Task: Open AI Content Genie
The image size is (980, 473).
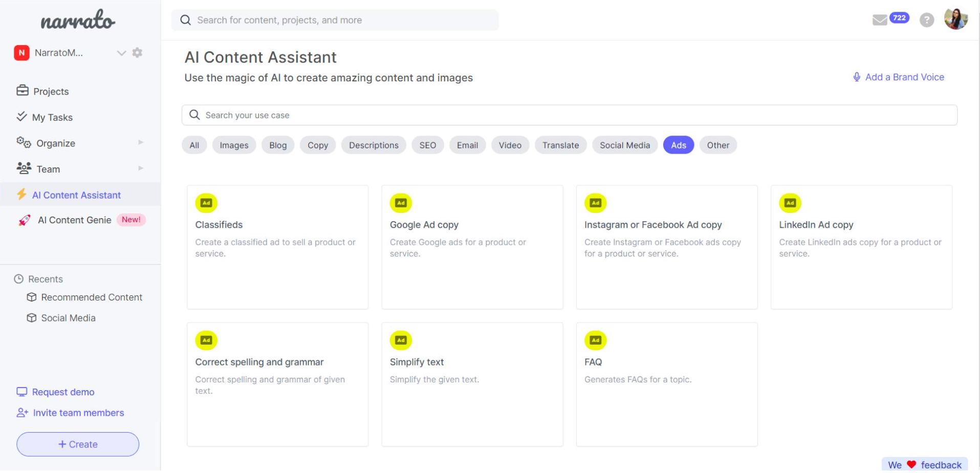Action: tap(74, 220)
